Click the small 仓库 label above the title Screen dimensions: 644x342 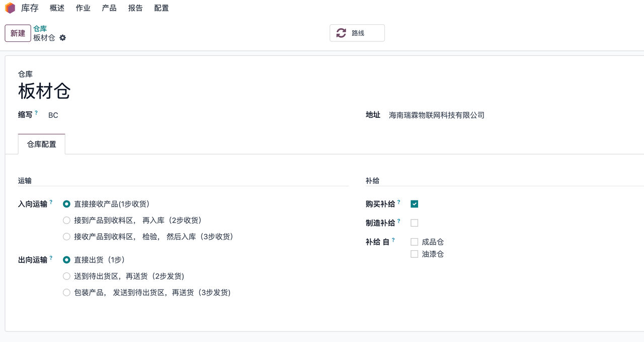click(25, 74)
